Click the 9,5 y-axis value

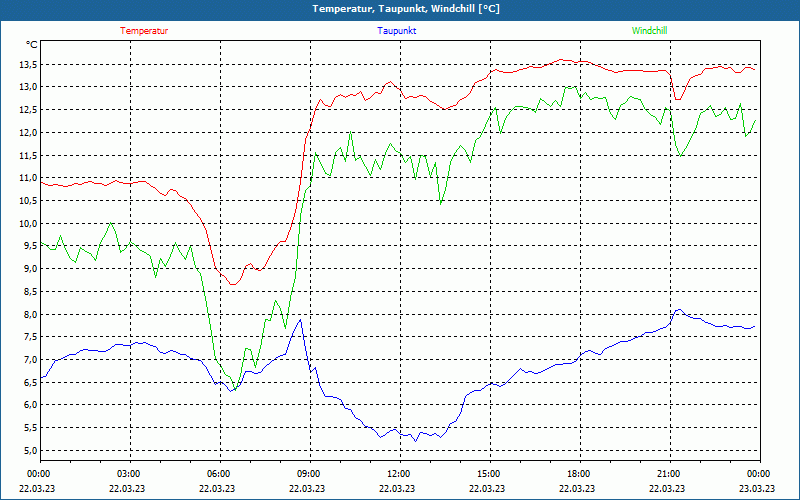(x=31, y=246)
